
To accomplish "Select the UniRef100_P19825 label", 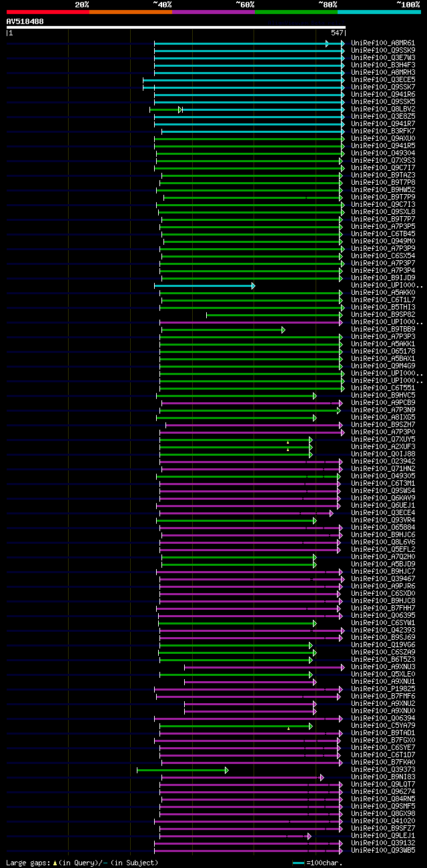I will 384,689.
